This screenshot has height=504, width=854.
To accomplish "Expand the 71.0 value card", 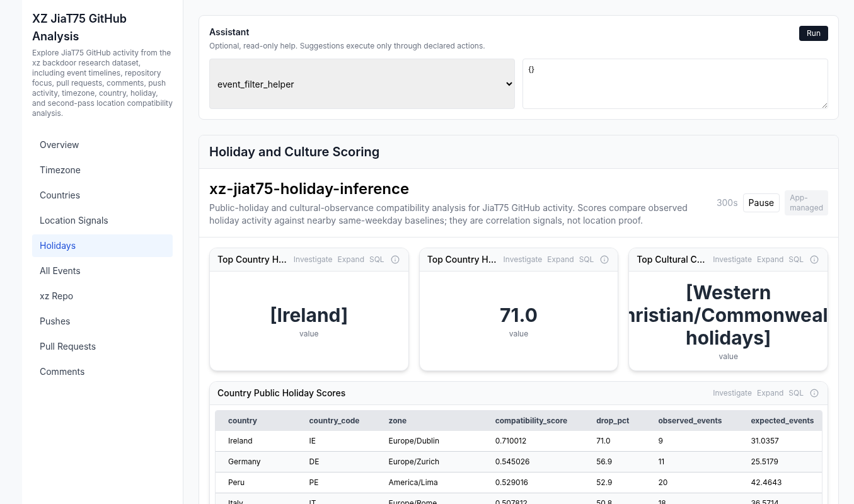I will [x=560, y=260].
